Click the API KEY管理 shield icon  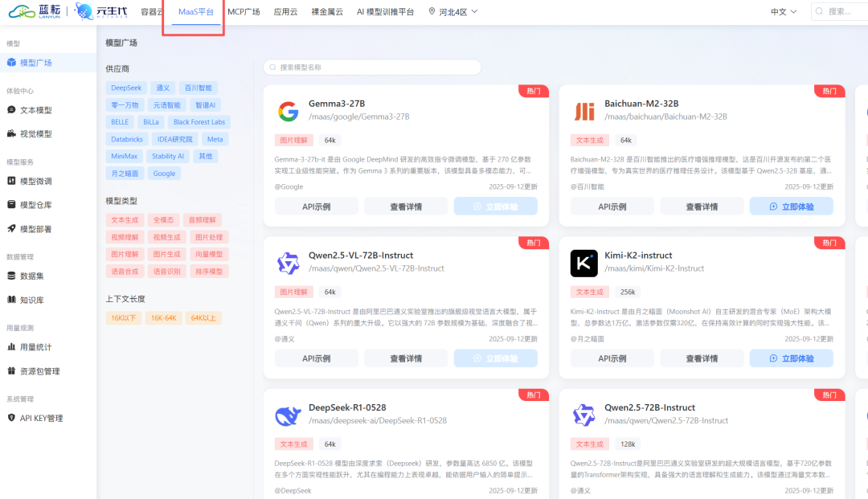click(x=11, y=418)
